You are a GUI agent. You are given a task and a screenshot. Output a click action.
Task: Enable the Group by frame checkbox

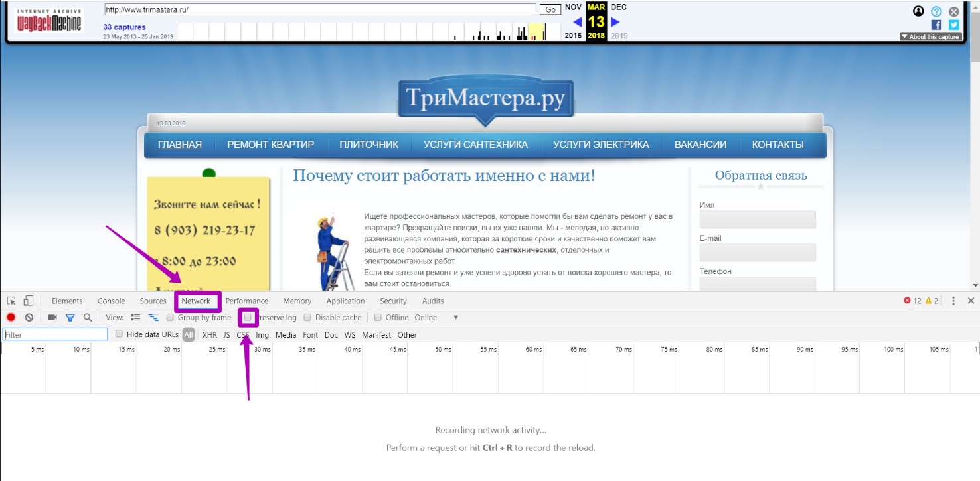tap(171, 318)
